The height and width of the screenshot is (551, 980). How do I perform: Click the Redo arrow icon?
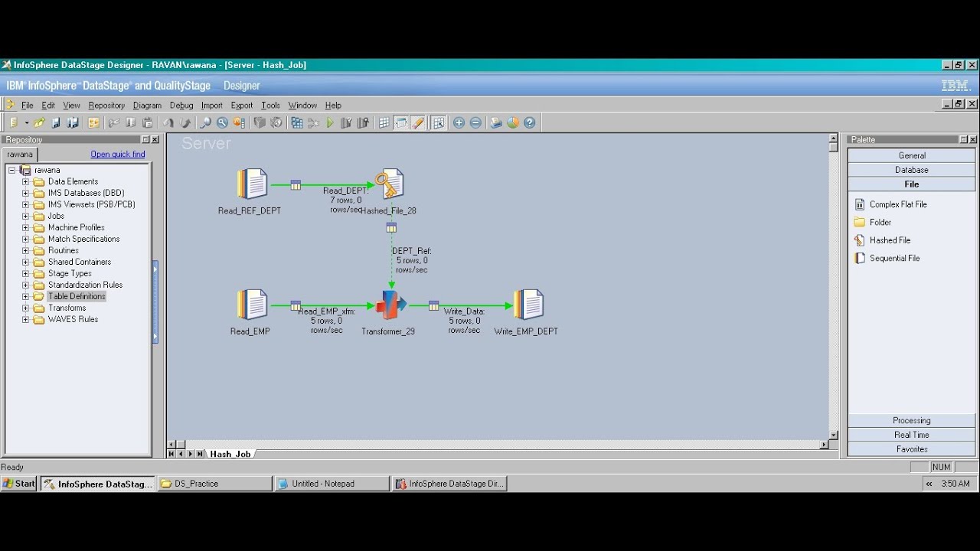[185, 122]
